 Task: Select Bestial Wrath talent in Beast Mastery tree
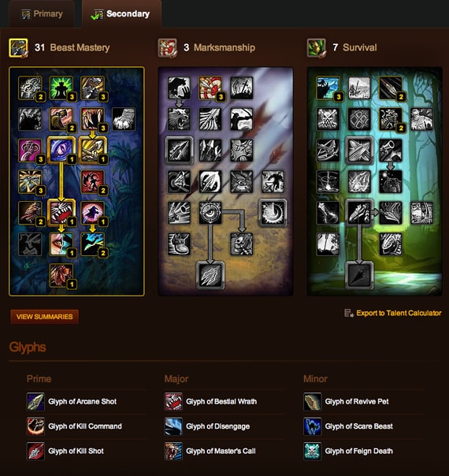61,213
